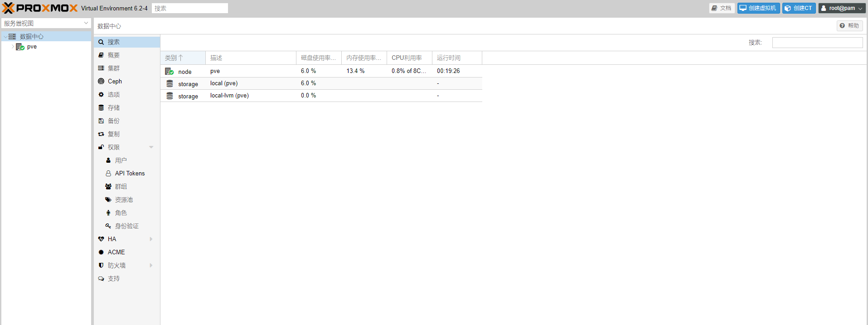
Task: Click the '0.8% of 8C…' CPU cell
Action: pos(409,71)
